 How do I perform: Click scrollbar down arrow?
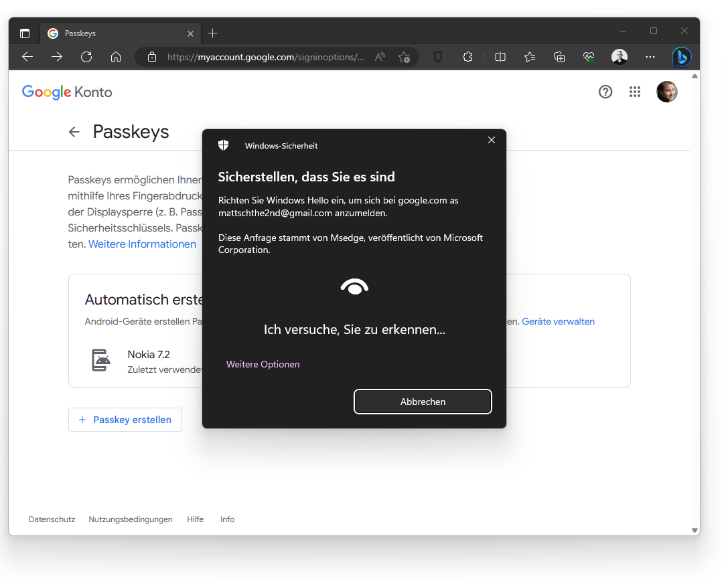[695, 530]
